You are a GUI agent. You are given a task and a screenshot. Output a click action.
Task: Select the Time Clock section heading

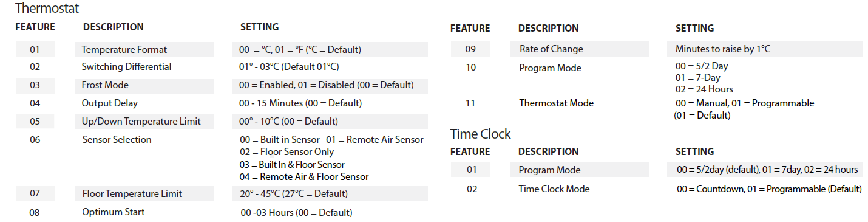[480, 134]
